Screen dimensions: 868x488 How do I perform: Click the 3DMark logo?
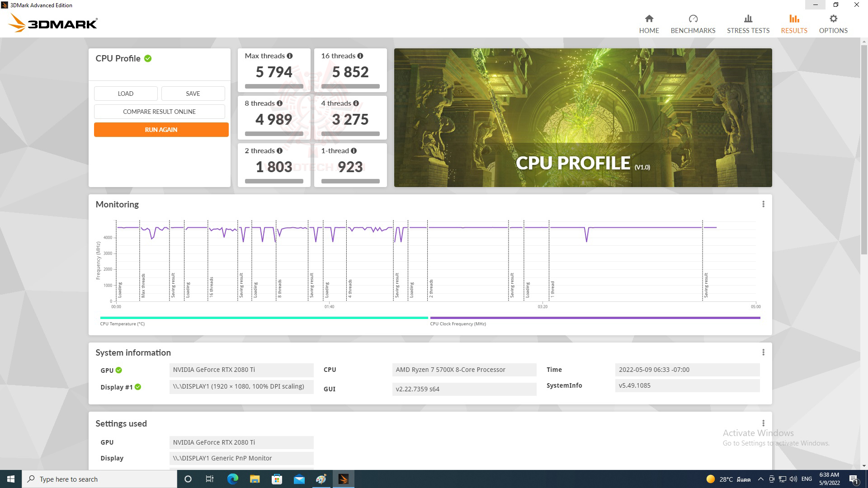(53, 23)
